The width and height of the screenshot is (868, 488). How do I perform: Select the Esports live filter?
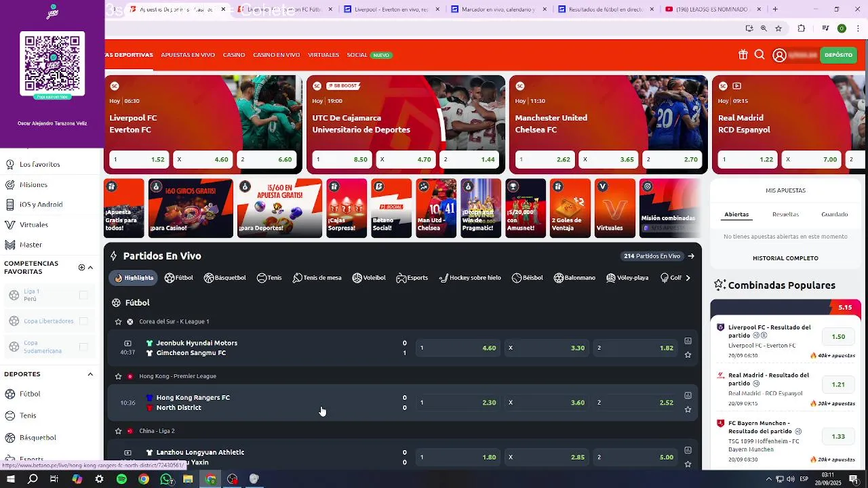click(412, 278)
